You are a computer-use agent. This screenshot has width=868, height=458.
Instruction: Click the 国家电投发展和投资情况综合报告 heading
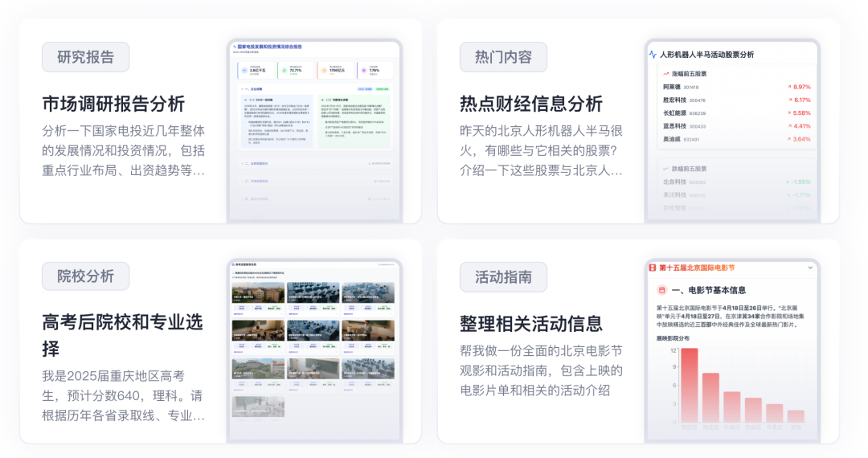coord(269,47)
